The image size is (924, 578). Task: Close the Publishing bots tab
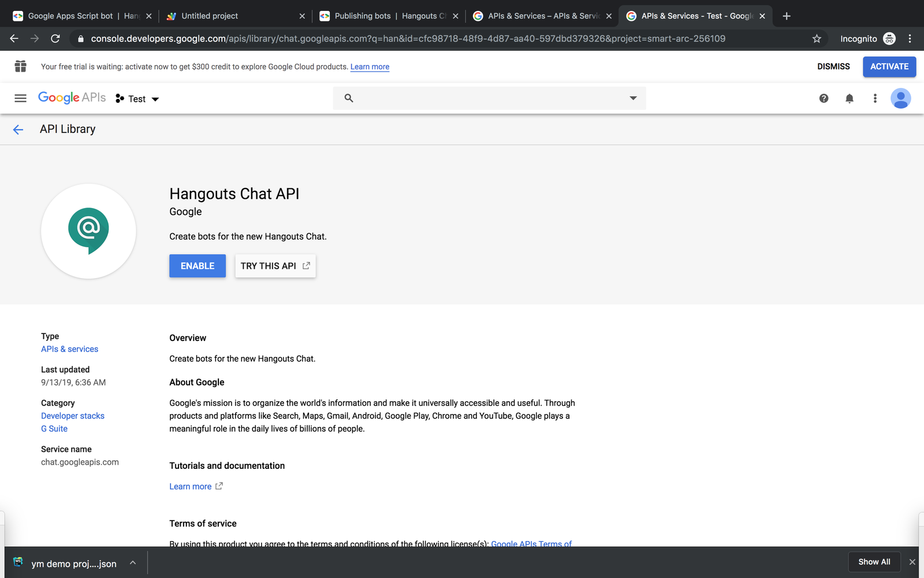pos(456,16)
